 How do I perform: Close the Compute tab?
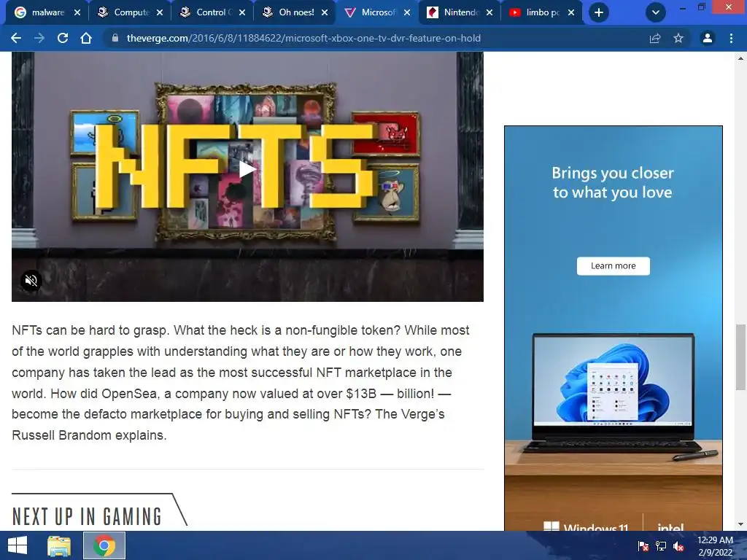[160, 12]
